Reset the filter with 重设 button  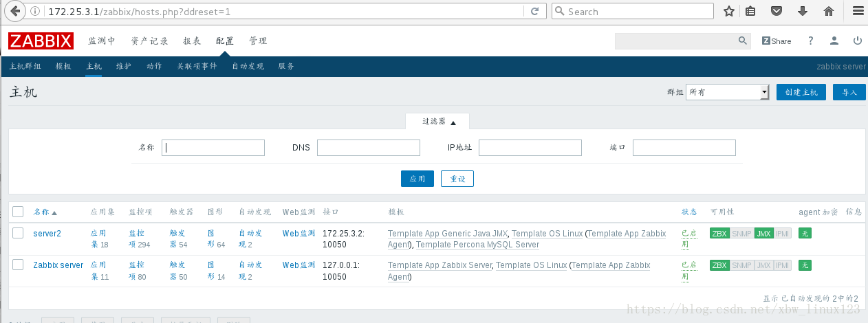tap(457, 179)
